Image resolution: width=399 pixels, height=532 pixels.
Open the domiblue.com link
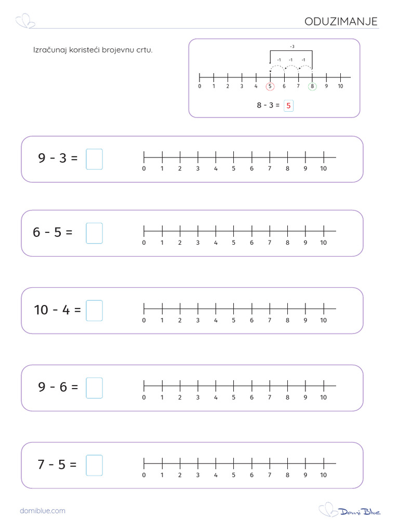[43, 511]
